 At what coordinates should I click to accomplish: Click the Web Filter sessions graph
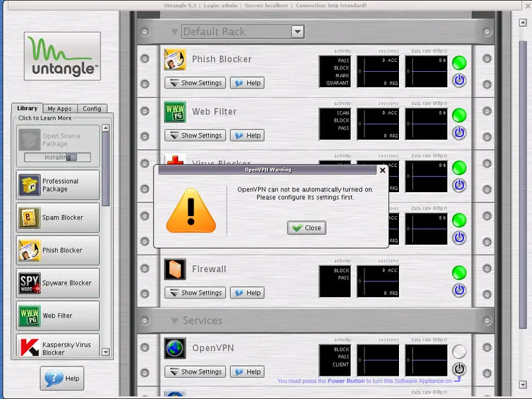pyautogui.click(x=378, y=124)
